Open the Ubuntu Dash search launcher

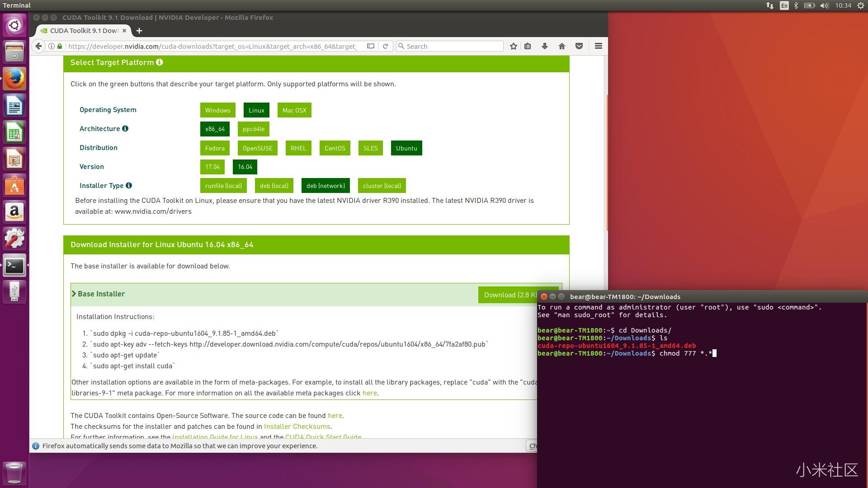[x=14, y=25]
